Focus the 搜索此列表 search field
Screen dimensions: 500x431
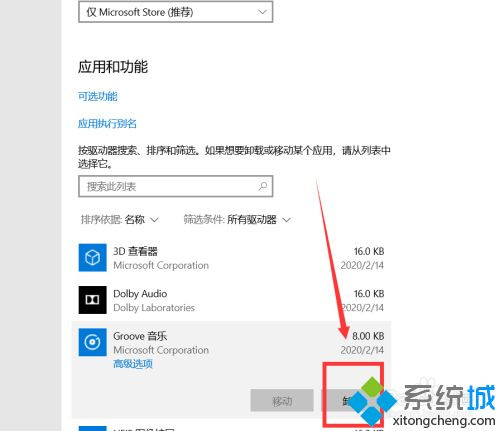pos(176,186)
